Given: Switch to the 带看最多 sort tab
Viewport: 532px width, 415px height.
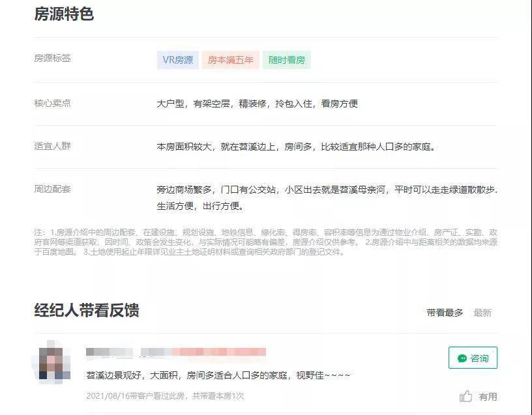Looking at the screenshot, I should pos(445,313).
